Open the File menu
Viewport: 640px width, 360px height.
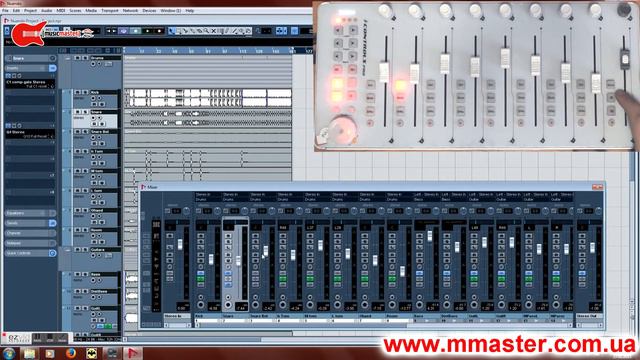[x=5, y=11]
